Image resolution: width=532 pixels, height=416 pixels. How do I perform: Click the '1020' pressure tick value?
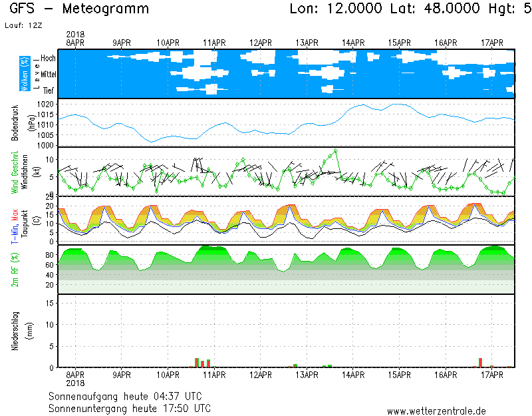(x=45, y=104)
